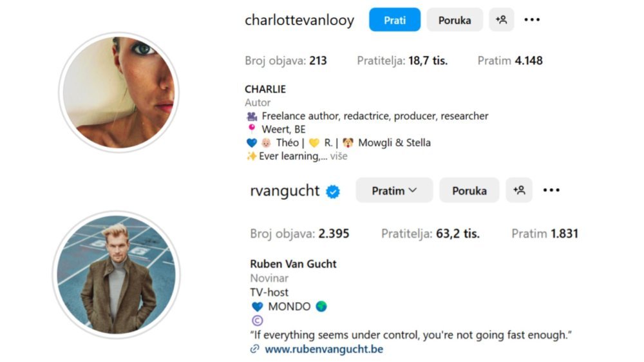Click the Poruka button on rvangucht's profile
The height and width of the screenshot is (362, 644).
(x=469, y=190)
